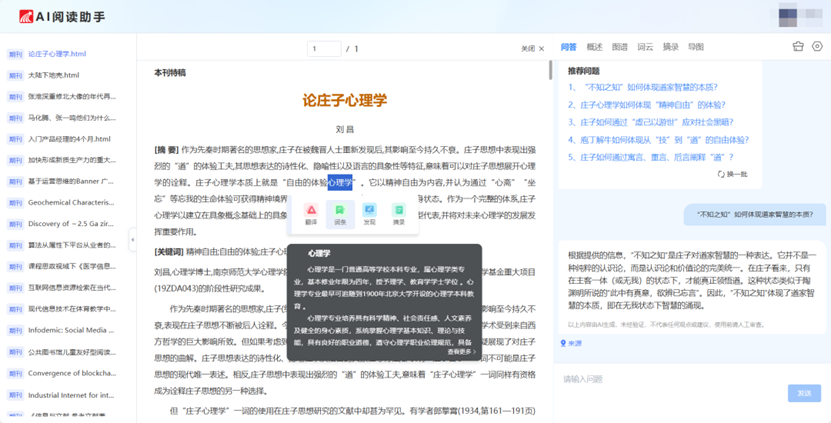Open Industrial Internet for int... file

coord(71,395)
